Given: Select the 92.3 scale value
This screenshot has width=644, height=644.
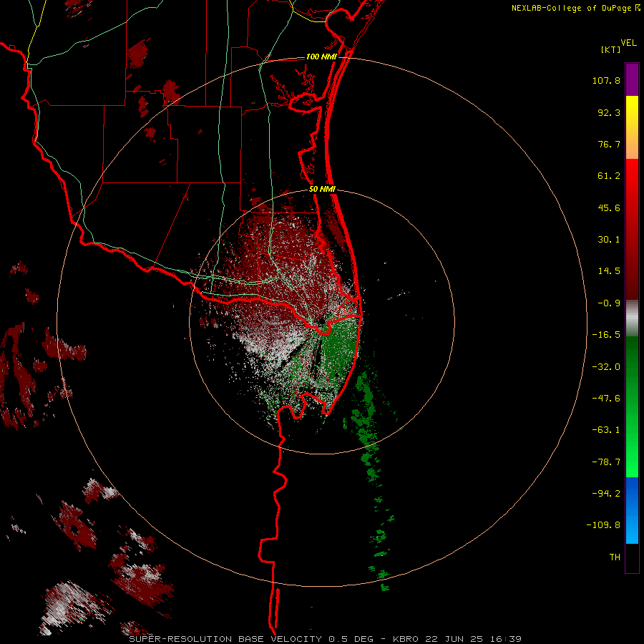Looking at the screenshot, I should pos(609,112).
